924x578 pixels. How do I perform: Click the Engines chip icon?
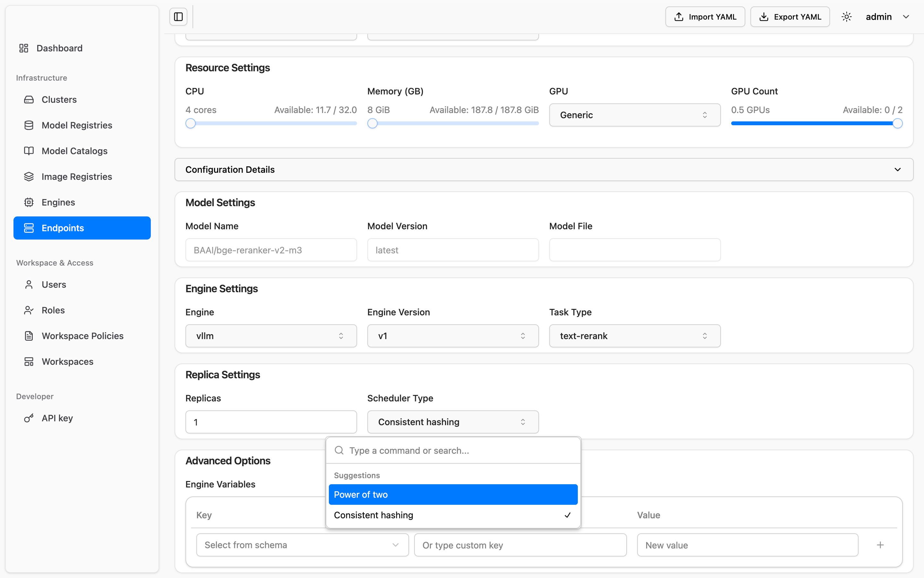click(x=29, y=202)
